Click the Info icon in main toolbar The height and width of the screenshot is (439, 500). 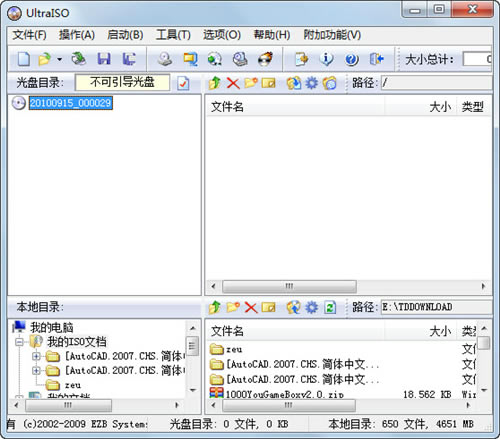point(326,59)
